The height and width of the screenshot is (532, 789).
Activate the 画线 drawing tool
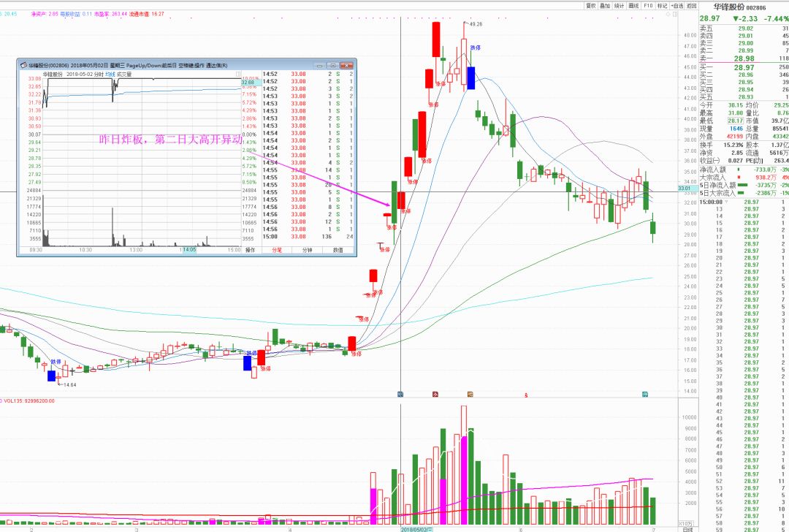click(634, 6)
